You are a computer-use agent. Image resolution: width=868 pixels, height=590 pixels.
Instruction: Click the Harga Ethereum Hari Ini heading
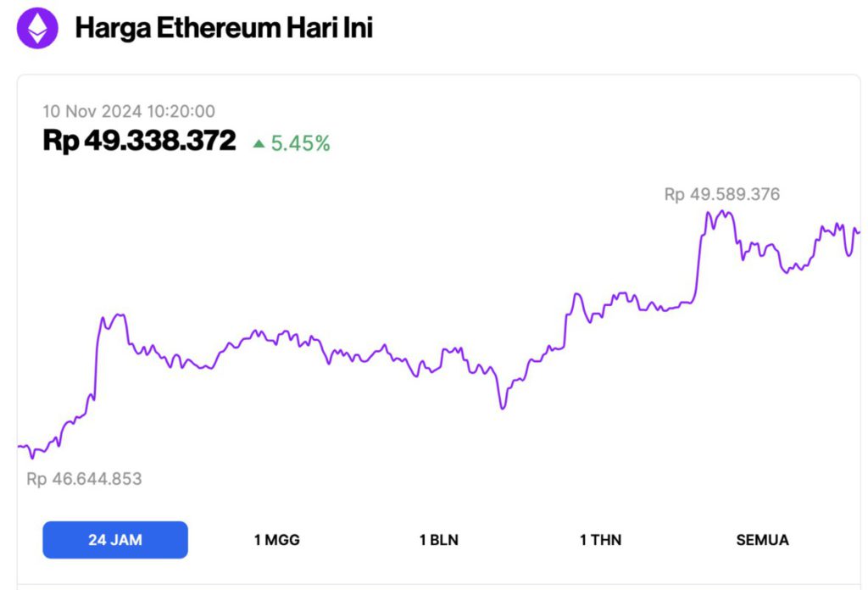224,28
